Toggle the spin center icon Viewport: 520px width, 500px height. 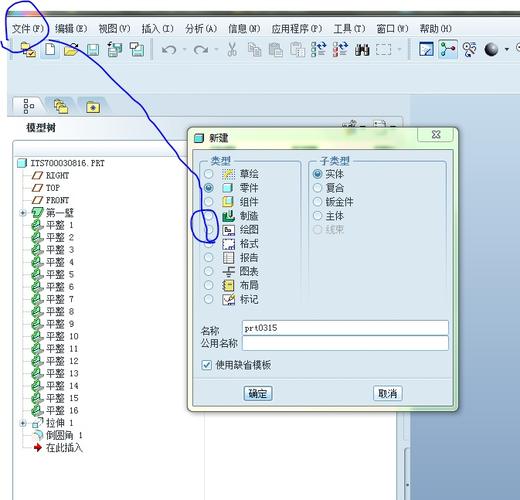tap(448, 50)
